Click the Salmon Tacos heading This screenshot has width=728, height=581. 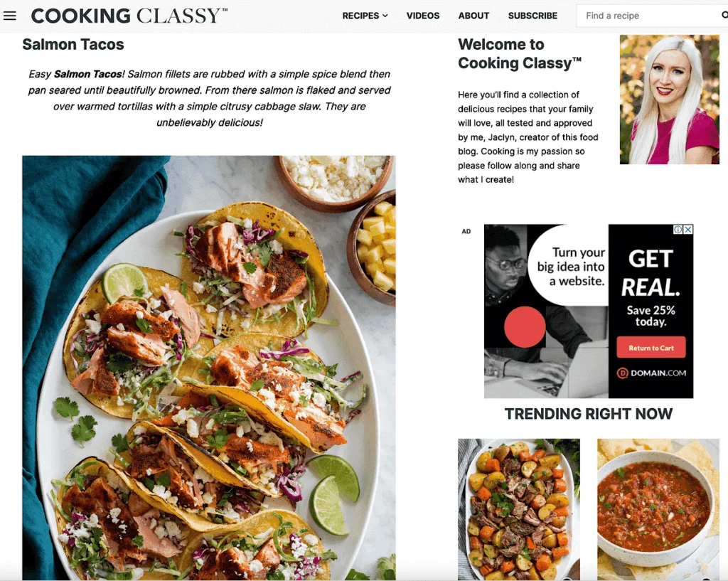[73, 45]
